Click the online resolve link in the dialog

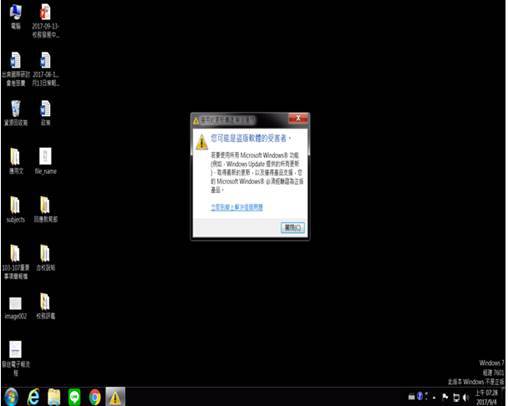coord(237,207)
